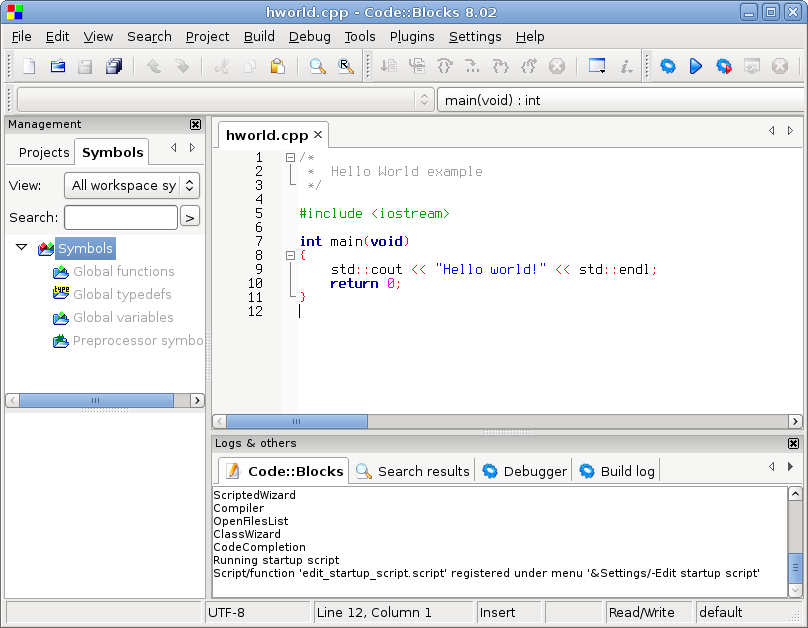Open the View workspace symbols dropdown
The width and height of the screenshot is (808, 628).
[x=131, y=185]
